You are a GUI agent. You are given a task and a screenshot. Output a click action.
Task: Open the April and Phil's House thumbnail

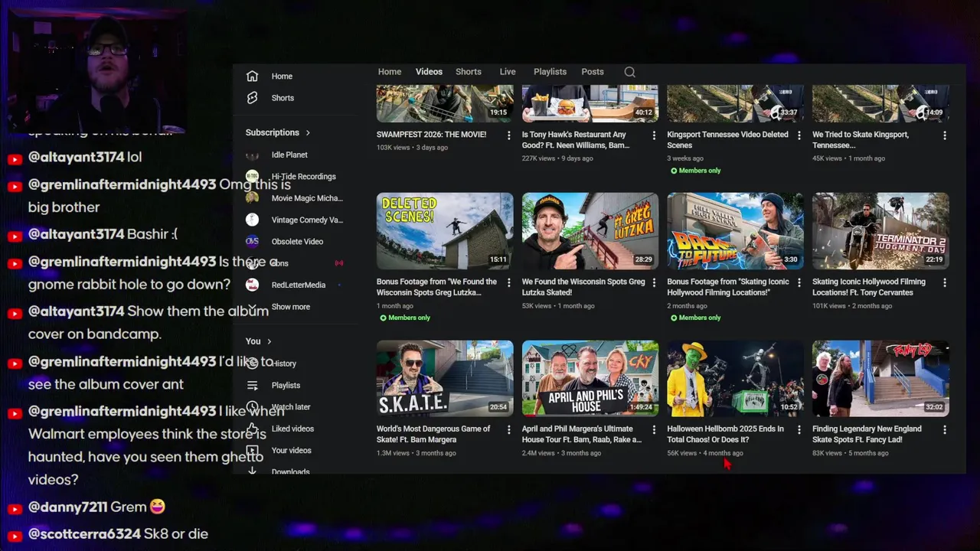coord(590,379)
